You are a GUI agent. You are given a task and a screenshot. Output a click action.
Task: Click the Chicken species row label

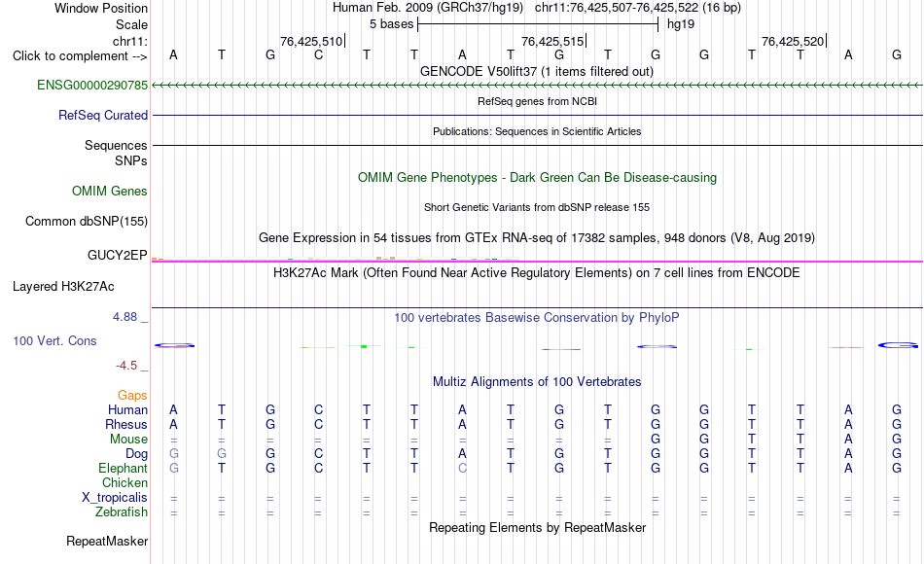click(x=124, y=482)
